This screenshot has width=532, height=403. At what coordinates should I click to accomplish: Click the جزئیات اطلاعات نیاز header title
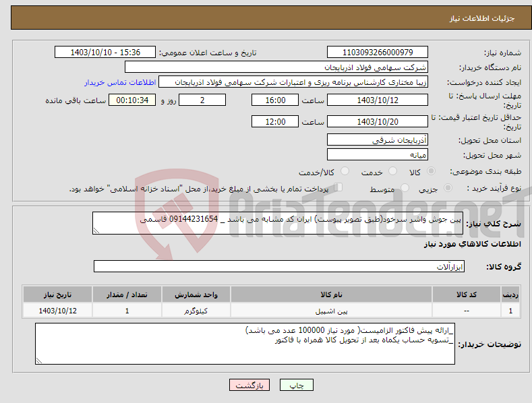click(482, 18)
